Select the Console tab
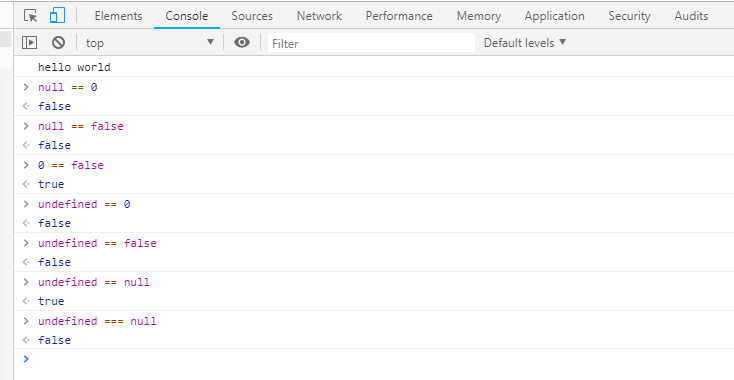This screenshot has height=380, width=734. (x=187, y=16)
